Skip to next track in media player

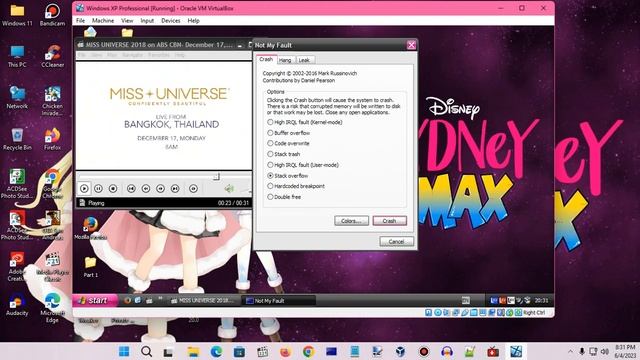tap(175, 189)
